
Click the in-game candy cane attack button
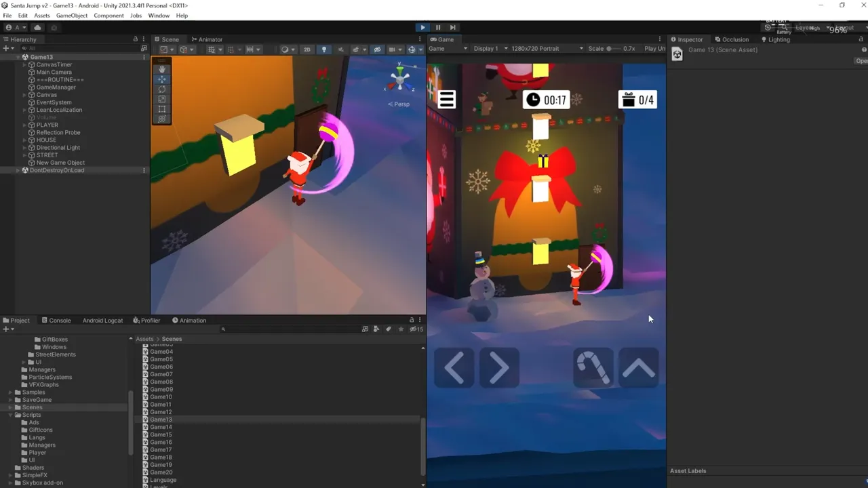[593, 368]
